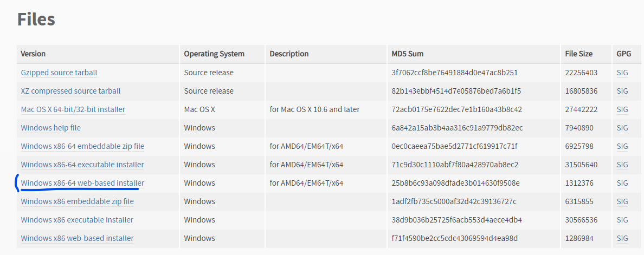Click 'Source release' in the Gzipped tarball row
644x255 pixels.
click(x=209, y=73)
